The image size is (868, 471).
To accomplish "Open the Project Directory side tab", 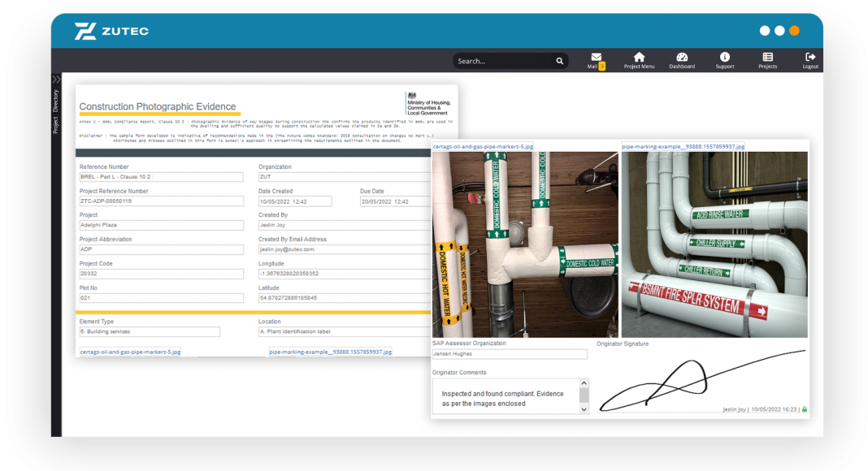I will click(56, 111).
